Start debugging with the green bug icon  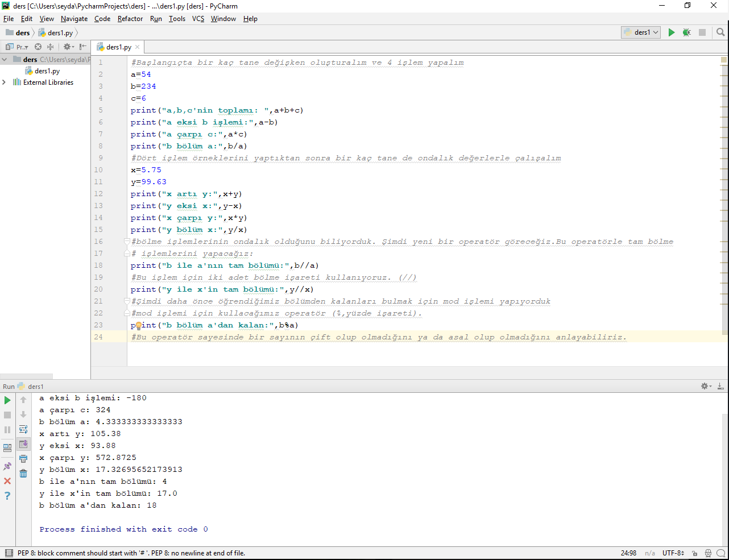point(687,32)
